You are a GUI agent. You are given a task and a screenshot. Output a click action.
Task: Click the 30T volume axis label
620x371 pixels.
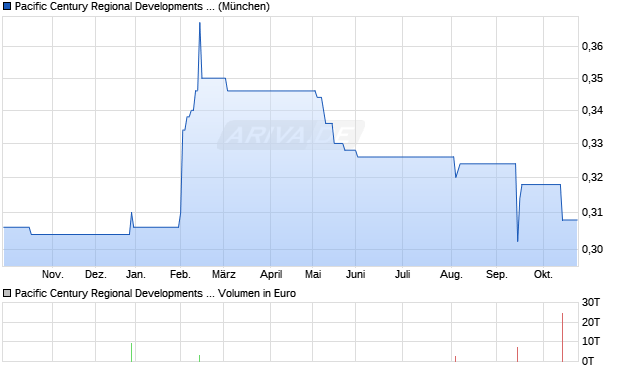coord(591,303)
